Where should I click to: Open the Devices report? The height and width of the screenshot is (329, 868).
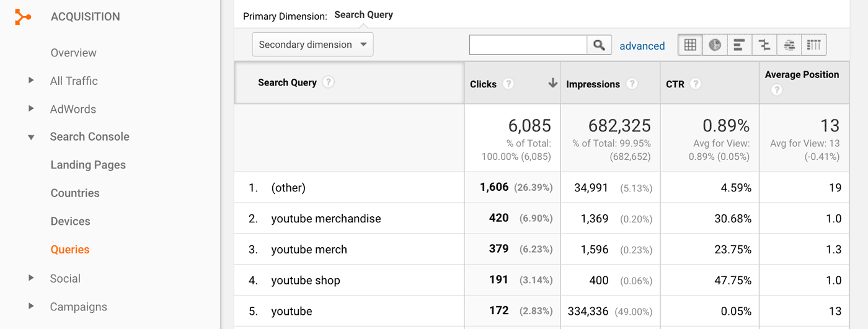[70, 221]
